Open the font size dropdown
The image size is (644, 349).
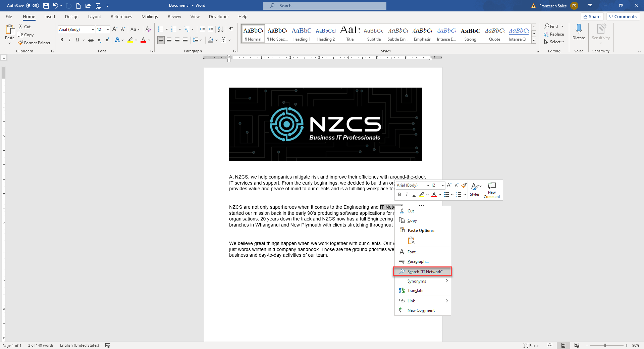tap(107, 29)
